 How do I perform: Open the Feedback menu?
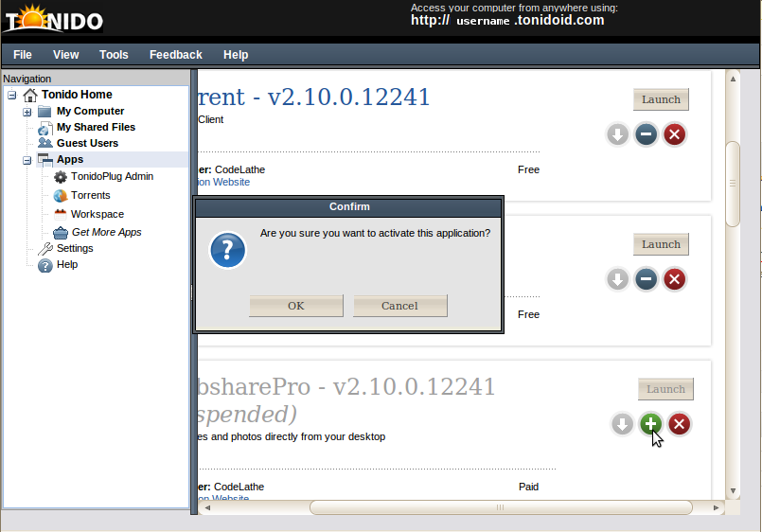175,55
